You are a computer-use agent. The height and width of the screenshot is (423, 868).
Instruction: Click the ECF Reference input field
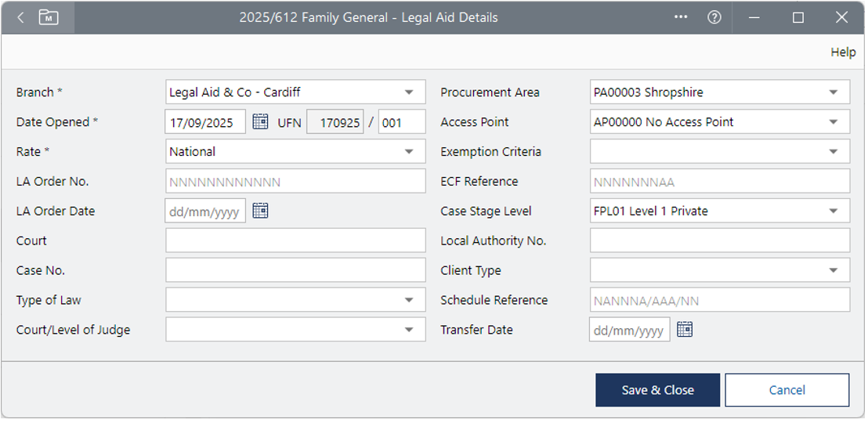coord(719,182)
